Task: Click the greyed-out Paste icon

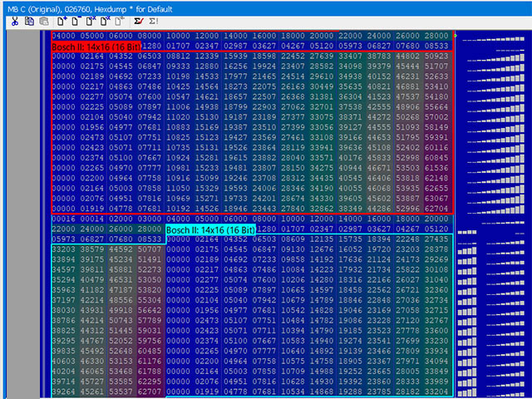Action: click(42, 22)
